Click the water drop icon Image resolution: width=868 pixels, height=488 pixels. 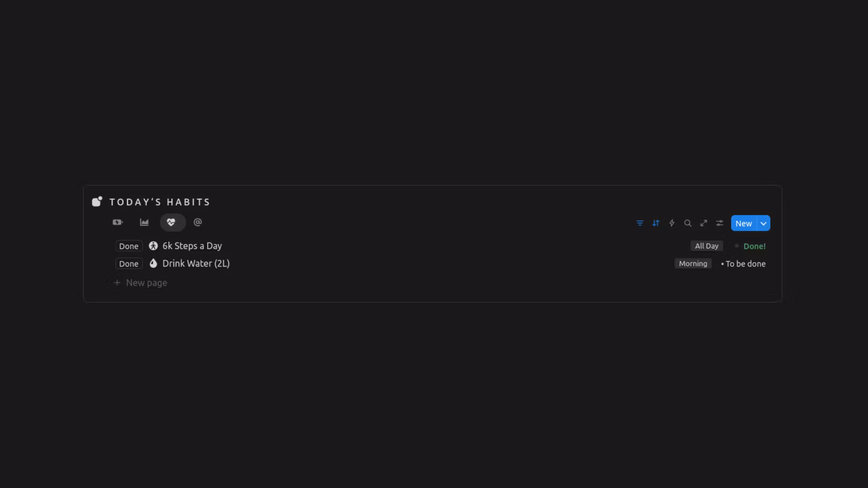click(x=153, y=263)
